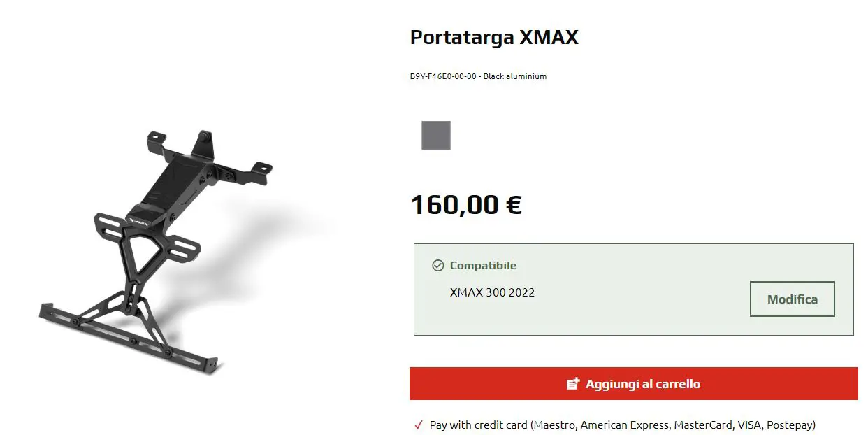
Task: Click the Compatibile label
Action: coord(483,266)
